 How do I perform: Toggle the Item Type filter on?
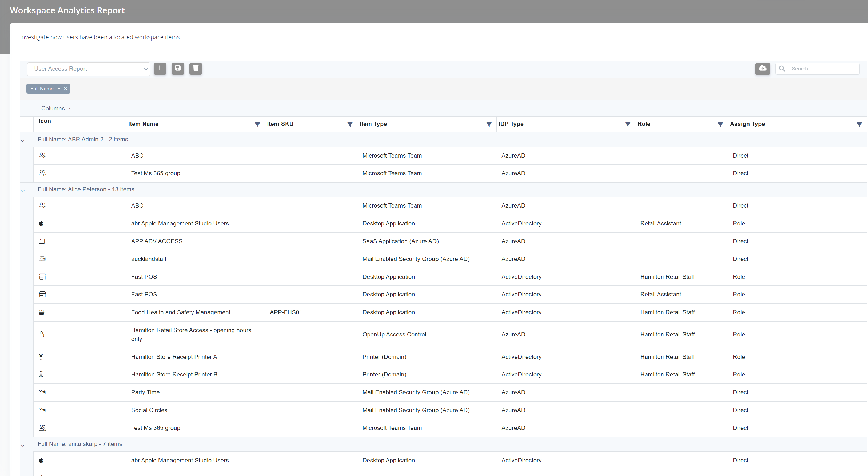[x=489, y=124]
